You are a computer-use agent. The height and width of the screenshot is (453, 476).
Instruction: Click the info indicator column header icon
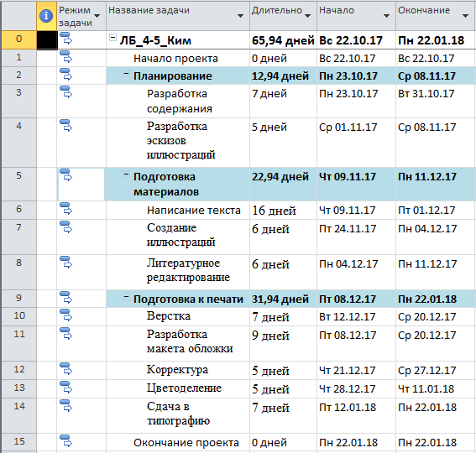(46, 15)
